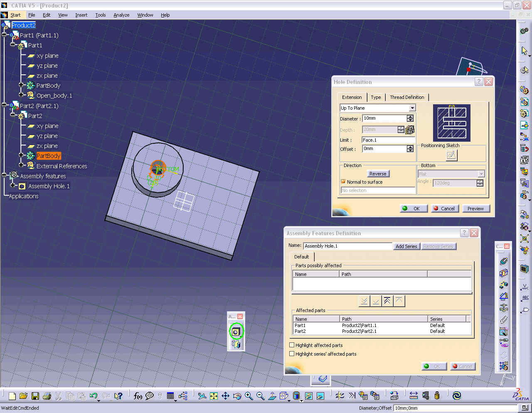The width and height of the screenshot is (532, 413).
Task: Select the Part2 row in Affected parts
Action: pyautogui.click(x=382, y=331)
